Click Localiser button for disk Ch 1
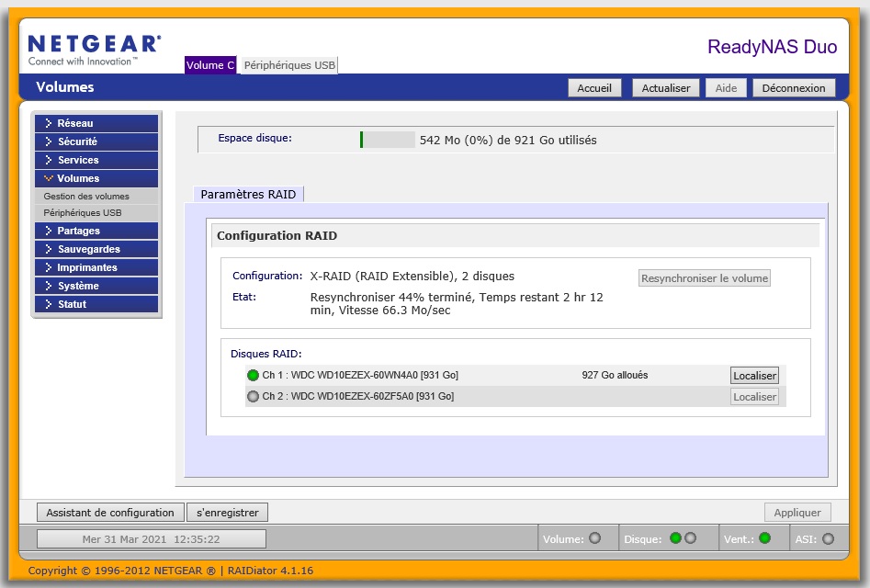 754,376
